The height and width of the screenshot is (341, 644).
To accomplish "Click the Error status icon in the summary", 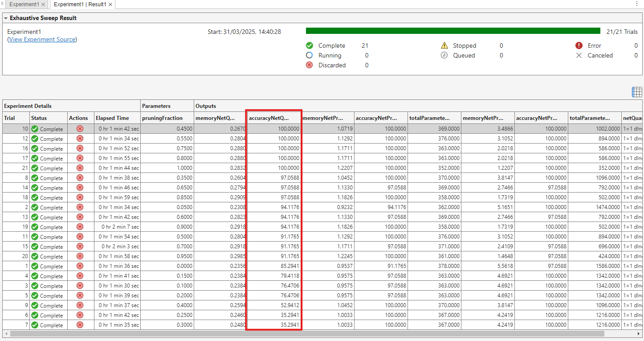I will coord(579,45).
